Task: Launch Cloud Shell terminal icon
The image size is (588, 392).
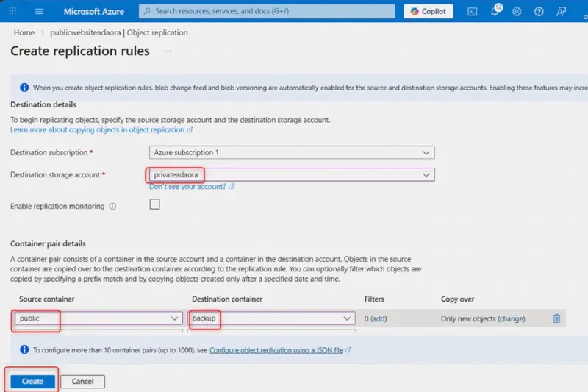Action: click(x=472, y=12)
